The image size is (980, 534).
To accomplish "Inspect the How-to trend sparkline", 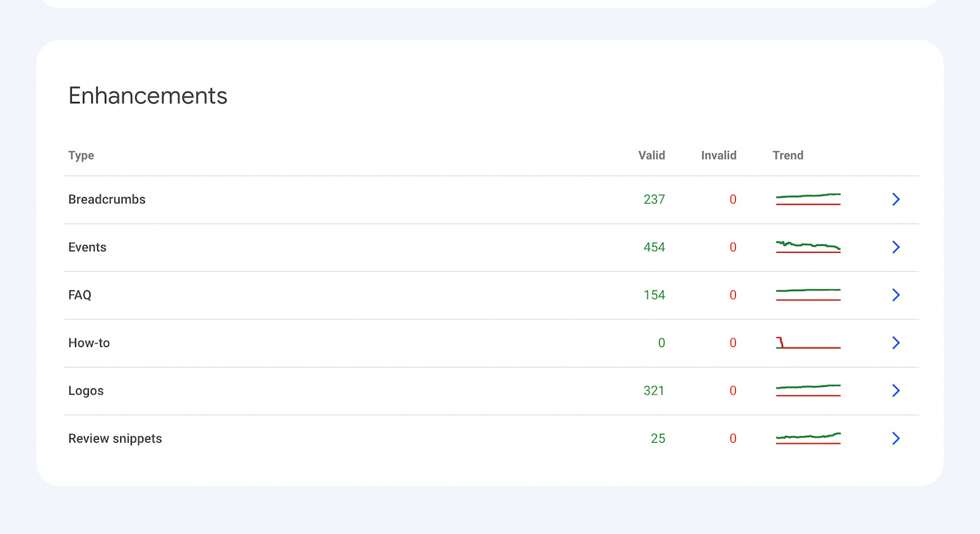I will [x=808, y=342].
